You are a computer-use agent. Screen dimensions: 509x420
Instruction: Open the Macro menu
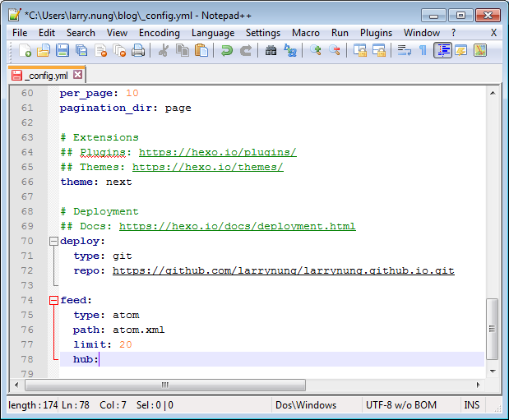coord(306,33)
